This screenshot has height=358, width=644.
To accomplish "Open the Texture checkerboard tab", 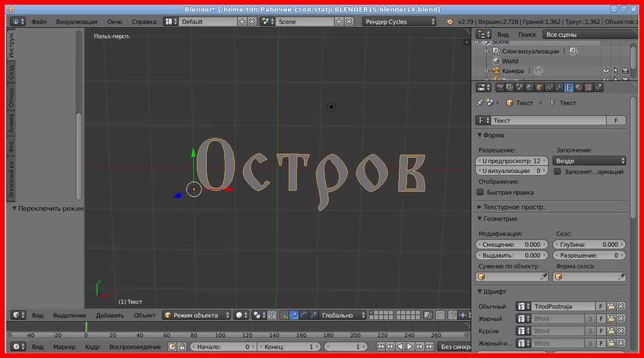I will (x=588, y=87).
